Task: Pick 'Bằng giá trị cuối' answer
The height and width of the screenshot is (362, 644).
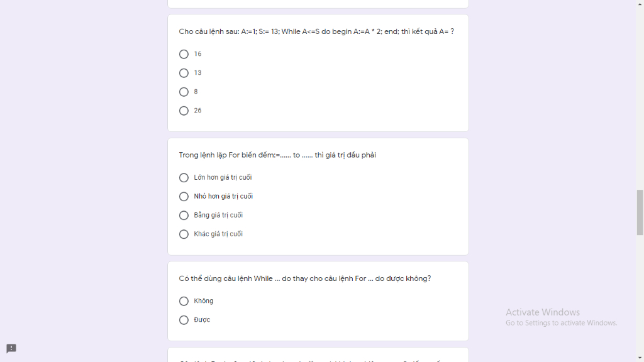Action: 184,216
